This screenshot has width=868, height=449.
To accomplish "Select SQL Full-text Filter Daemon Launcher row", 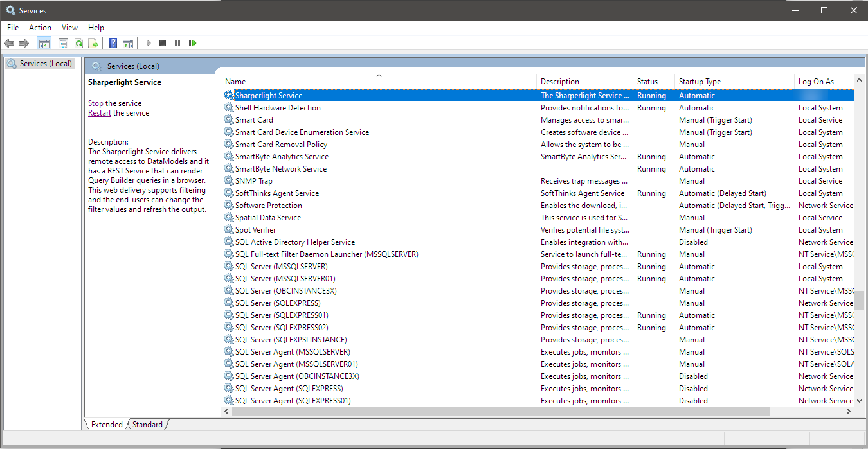I will (538, 254).
